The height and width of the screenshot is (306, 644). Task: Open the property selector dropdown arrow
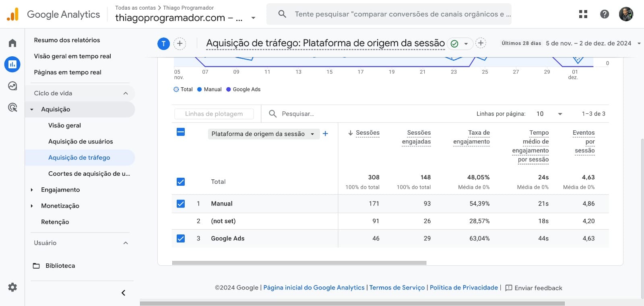click(x=253, y=18)
